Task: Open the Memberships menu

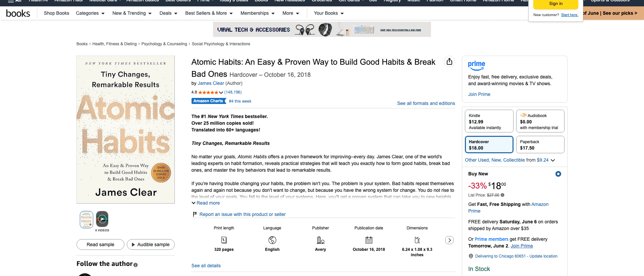Action: coord(258,13)
